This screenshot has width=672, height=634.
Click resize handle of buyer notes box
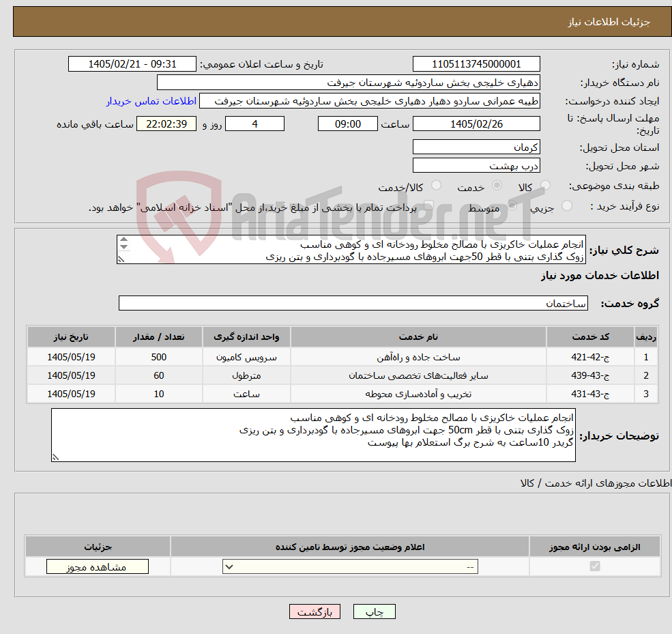(x=55, y=457)
